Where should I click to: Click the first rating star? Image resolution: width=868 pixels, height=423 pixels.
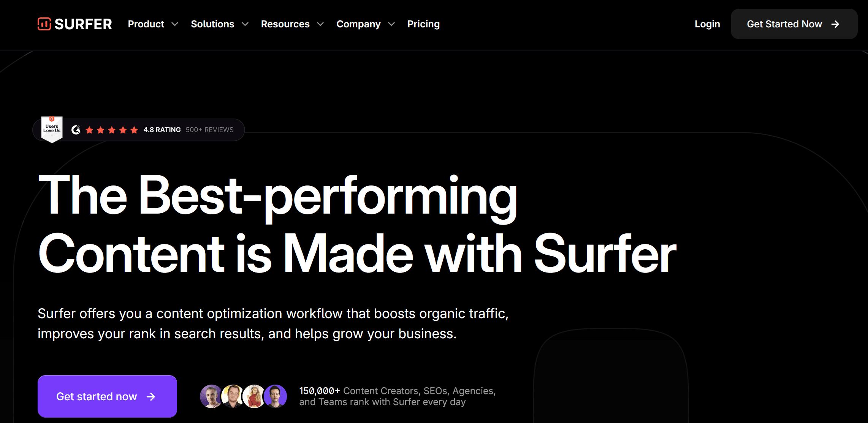pyautogui.click(x=89, y=130)
